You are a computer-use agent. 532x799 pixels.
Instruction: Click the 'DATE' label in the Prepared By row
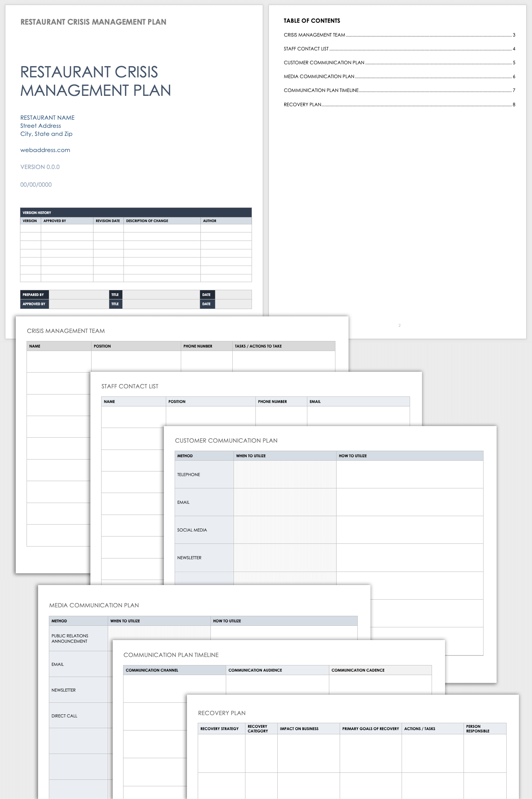coord(207,295)
